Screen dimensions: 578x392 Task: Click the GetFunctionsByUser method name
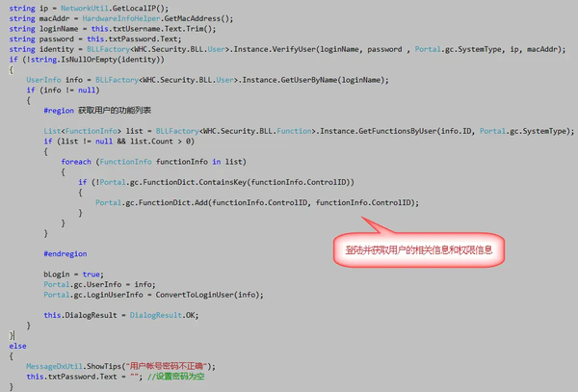[397, 131]
